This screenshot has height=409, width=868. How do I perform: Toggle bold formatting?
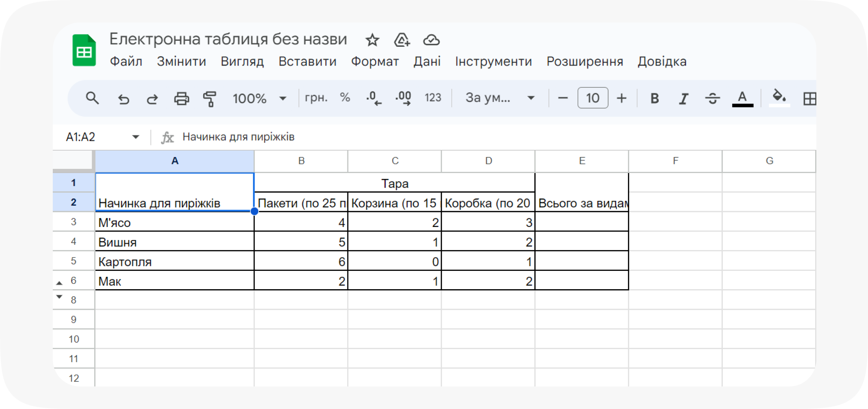[655, 99]
